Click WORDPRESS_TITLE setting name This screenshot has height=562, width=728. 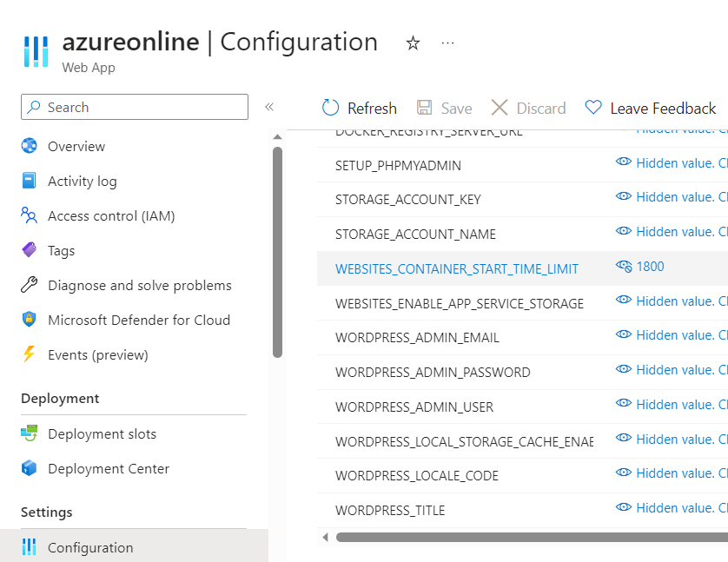tap(390, 511)
